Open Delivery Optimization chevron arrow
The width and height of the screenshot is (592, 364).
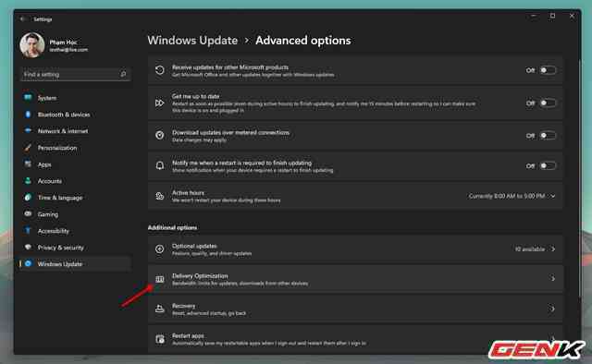tap(553, 278)
